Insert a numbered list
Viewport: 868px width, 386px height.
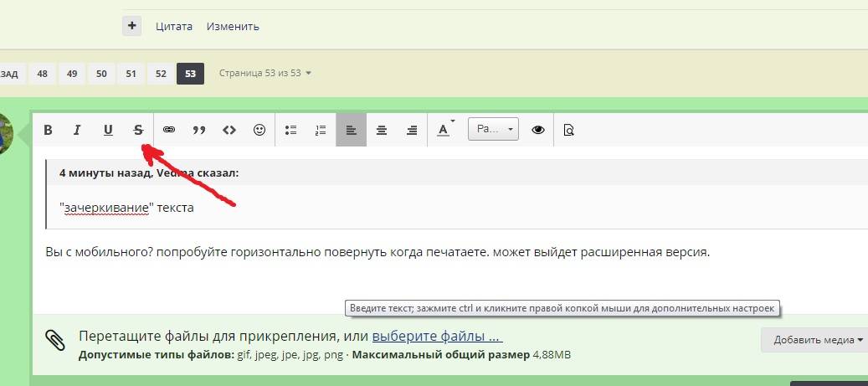coord(320,130)
